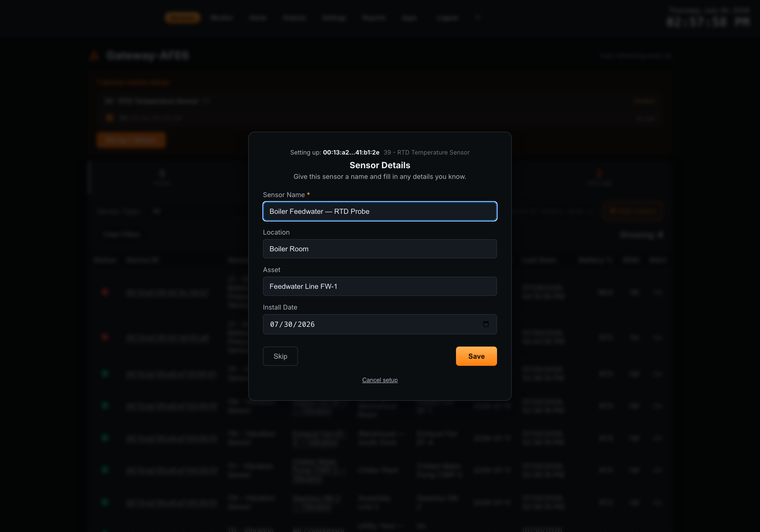Edit the Sensor Name input field
This screenshot has width=760, height=532.
(380, 211)
